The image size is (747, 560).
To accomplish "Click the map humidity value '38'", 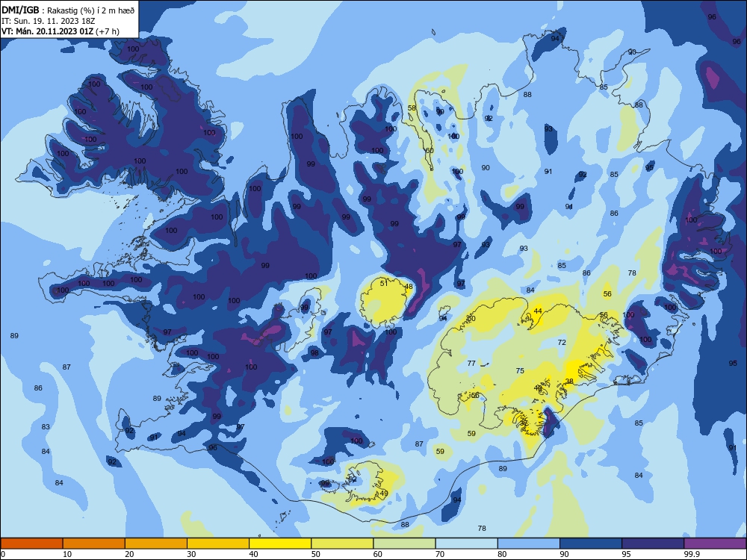I will click(569, 382).
